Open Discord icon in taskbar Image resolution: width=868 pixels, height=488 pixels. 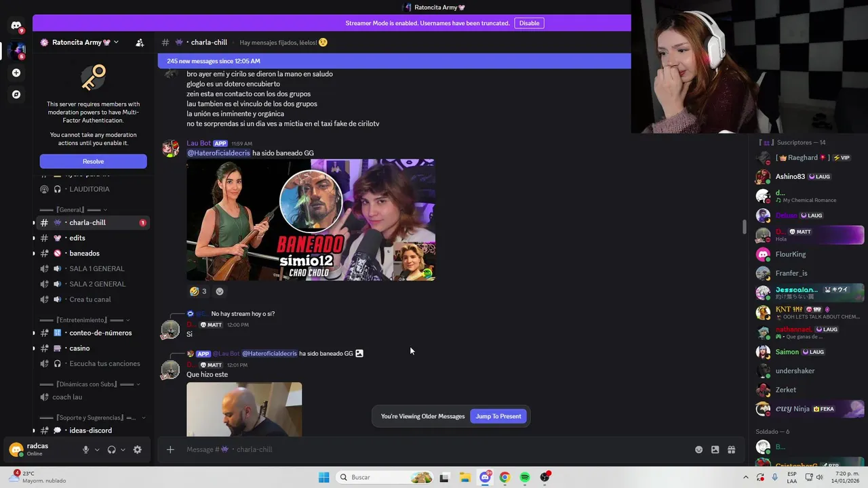tap(486, 477)
